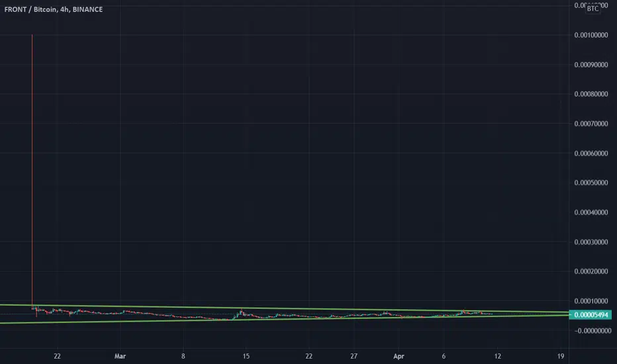Click the 0.00040000 price axis label
617x364 pixels.
click(591, 212)
